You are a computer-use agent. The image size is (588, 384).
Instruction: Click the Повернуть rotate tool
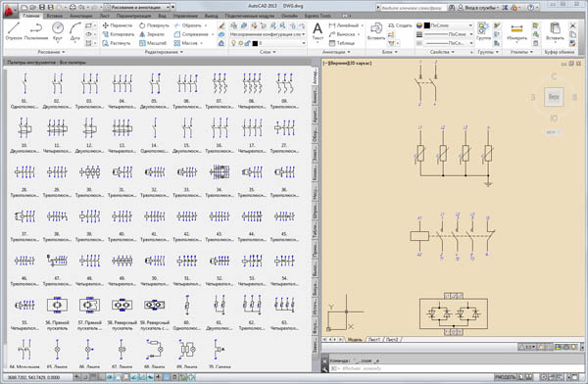pyautogui.click(x=154, y=25)
